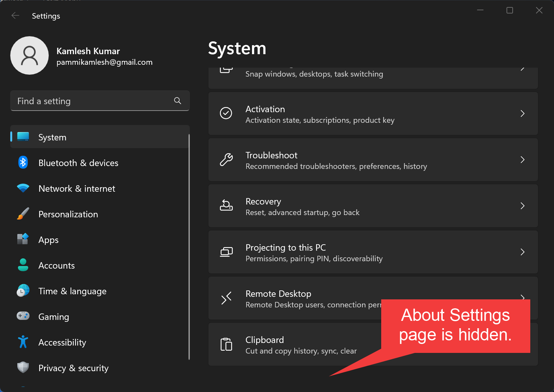Open System category in sidebar
554x392 pixels.
(x=100, y=137)
